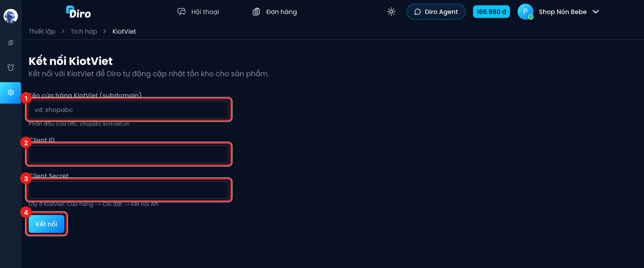Go to Tích hợp breadcrumb

tap(84, 32)
